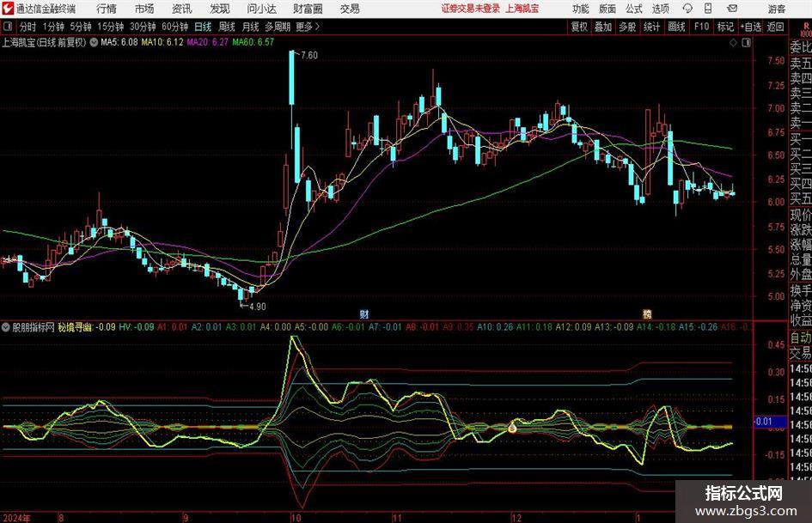Switch to the 30分钟 period tab
The image size is (812, 523).
coord(143,27)
